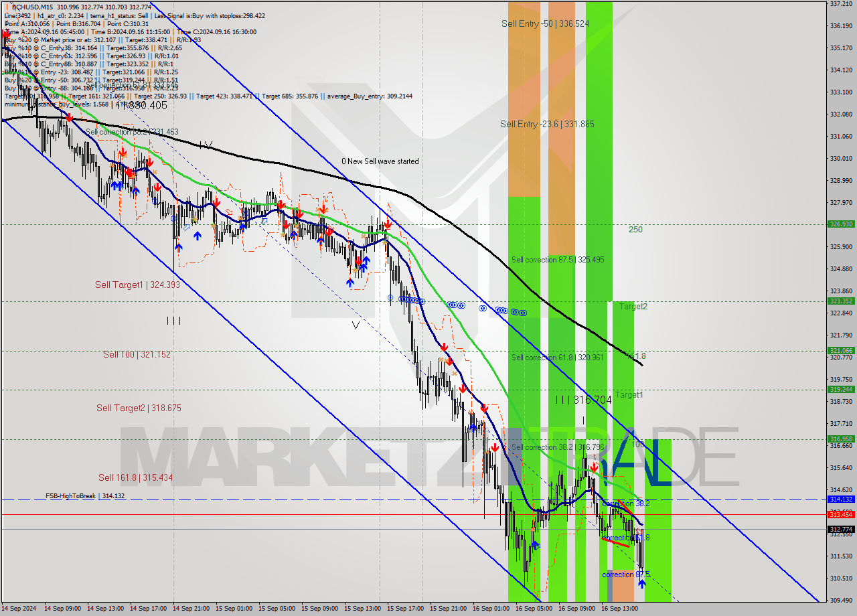Click the green 319.244 price tag

[841, 389]
